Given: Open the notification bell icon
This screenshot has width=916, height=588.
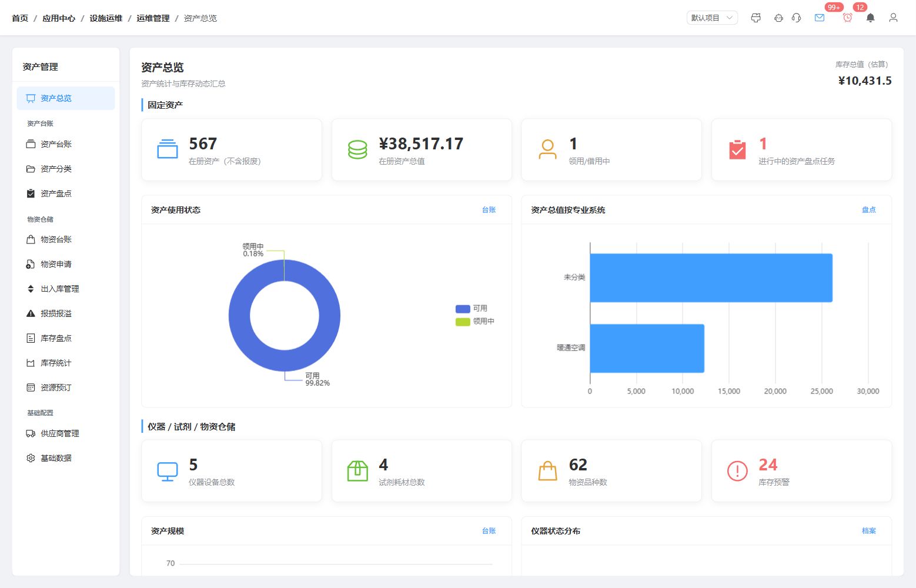Looking at the screenshot, I should point(871,18).
